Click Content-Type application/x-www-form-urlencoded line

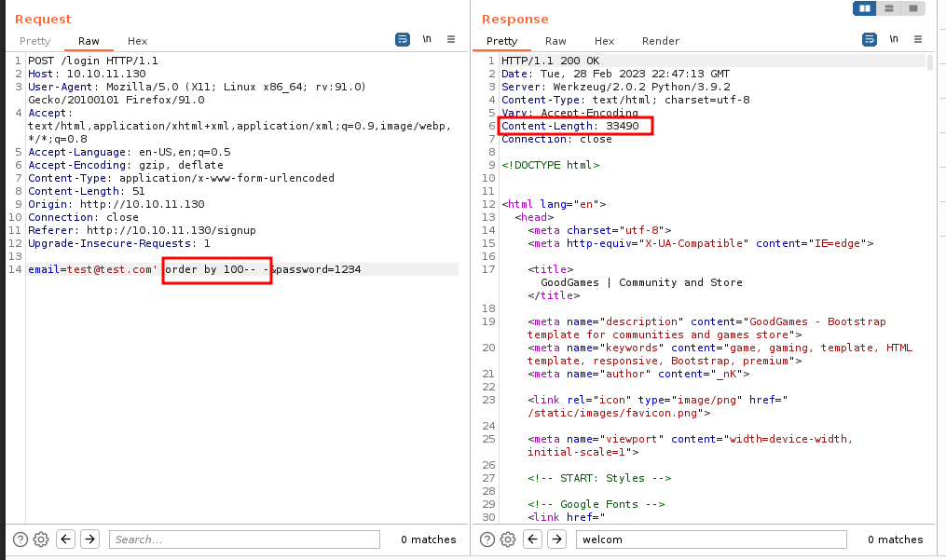tap(181, 178)
